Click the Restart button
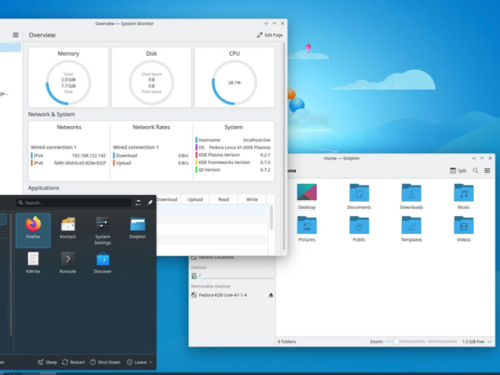500x375 pixels. 74,362
